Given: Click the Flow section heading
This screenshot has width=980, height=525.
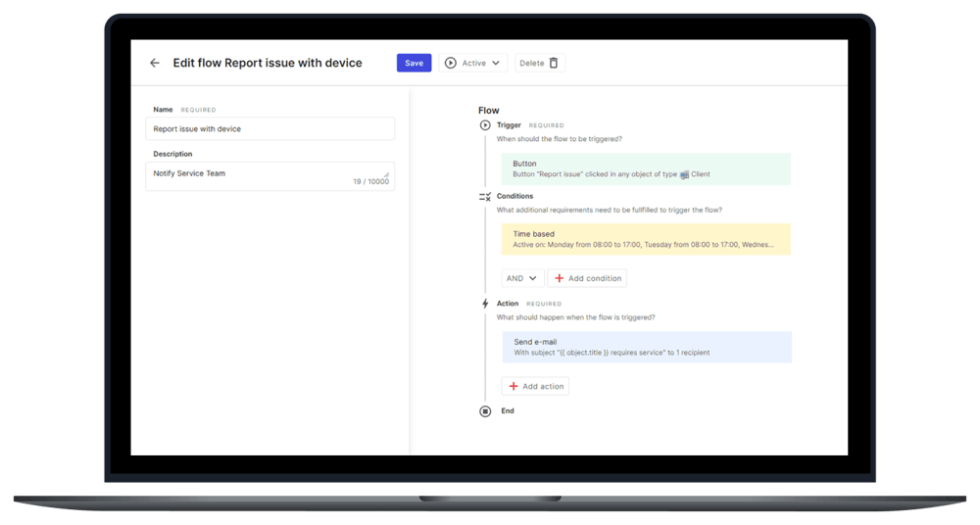Looking at the screenshot, I should (x=489, y=110).
